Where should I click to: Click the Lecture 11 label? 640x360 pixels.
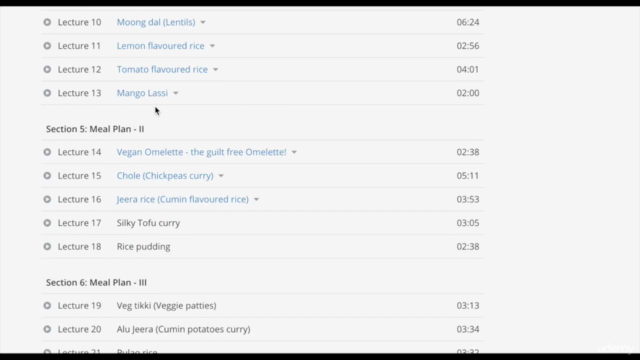pyautogui.click(x=79, y=46)
